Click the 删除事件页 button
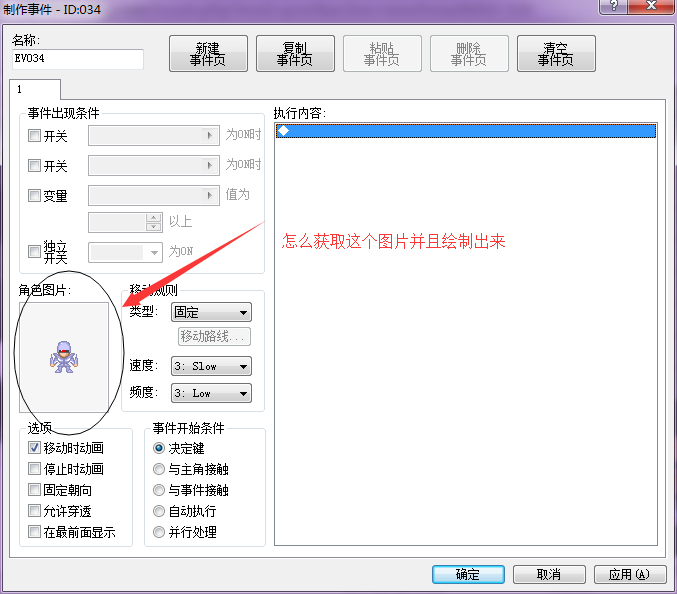Viewport: 677px width, 594px height. (469, 54)
